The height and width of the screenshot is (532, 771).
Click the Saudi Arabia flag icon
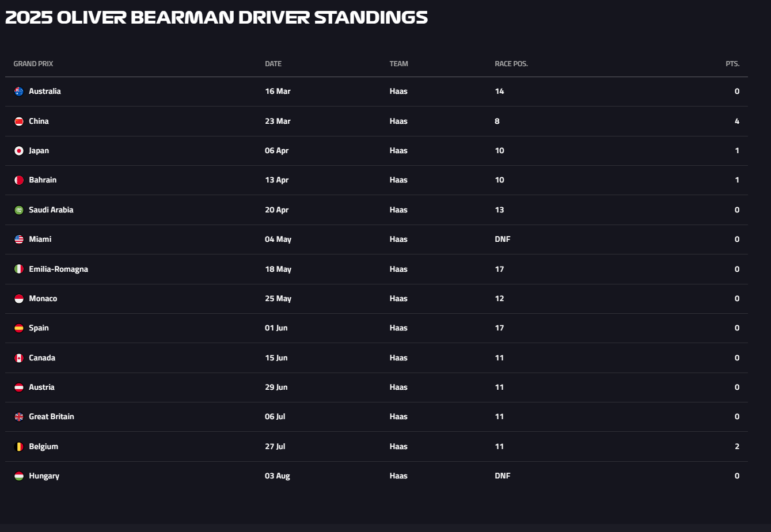(x=19, y=210)
